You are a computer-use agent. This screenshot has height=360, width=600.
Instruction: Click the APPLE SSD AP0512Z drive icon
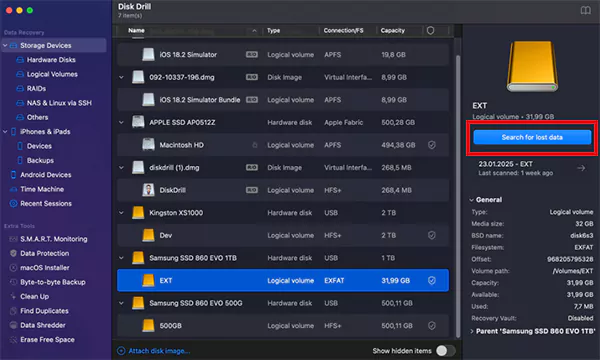coord(138,122)
